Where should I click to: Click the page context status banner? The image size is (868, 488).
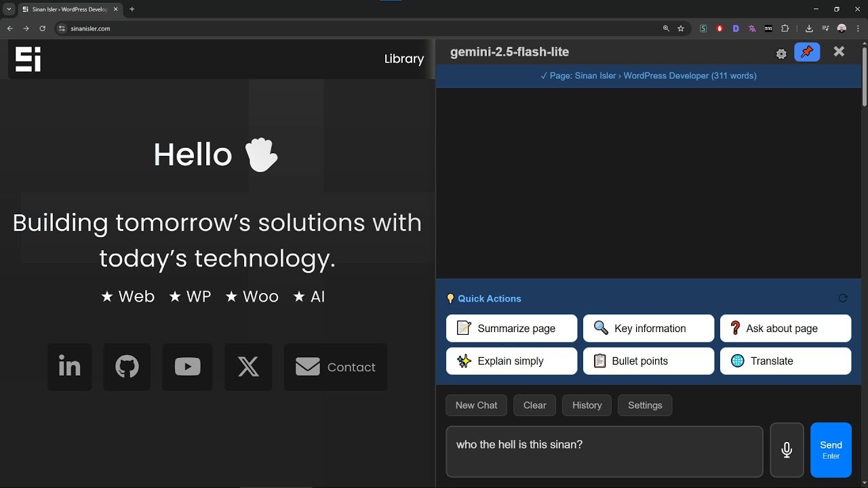coord(648,76)
